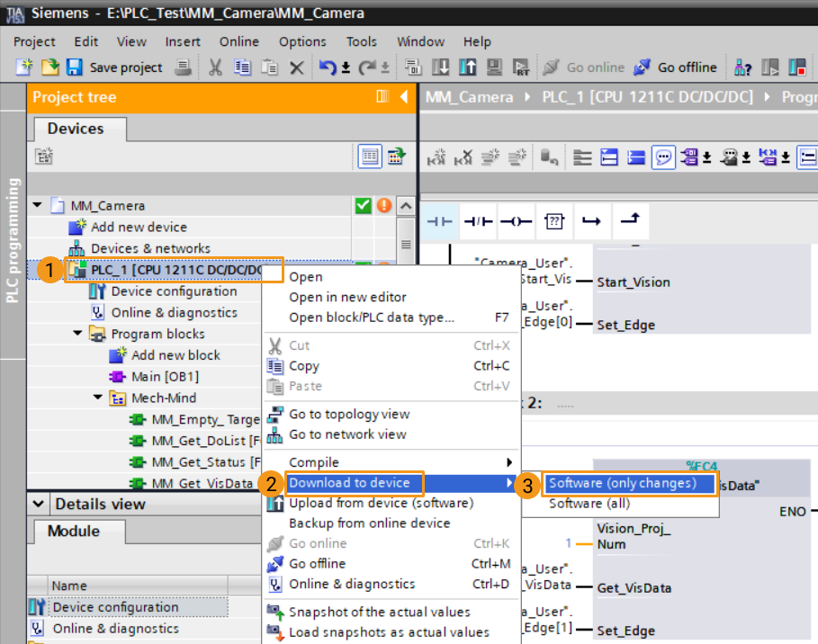Viewport: 818px width, 644px height.
Task: Click the Print icon in toolbar
Action: click(183, 67)
